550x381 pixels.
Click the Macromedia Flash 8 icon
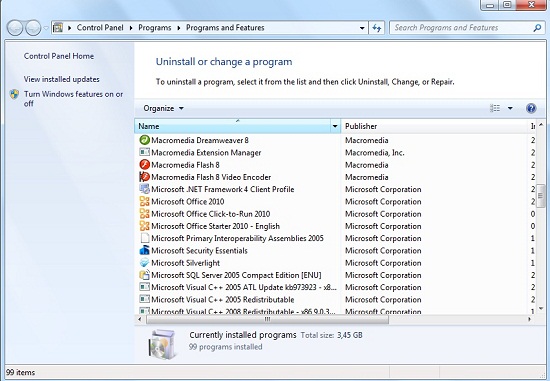(x=145, y=165)
